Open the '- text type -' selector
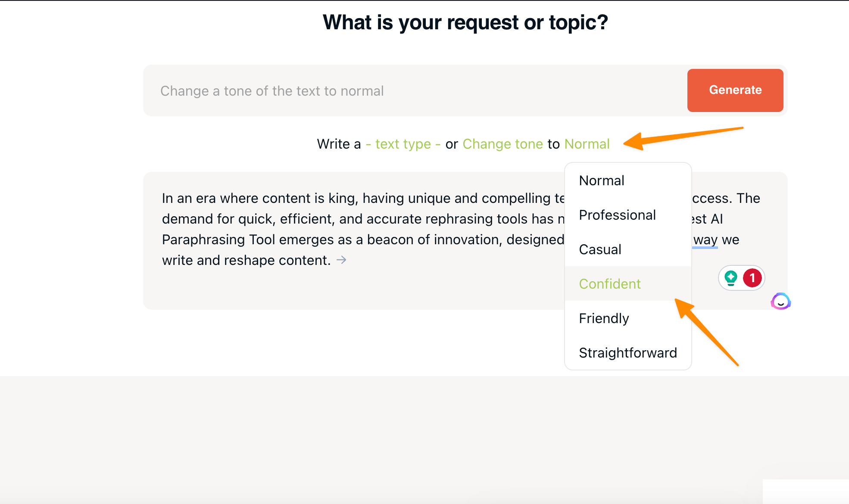This screenshot has height=504, width=849. pos(403,144)
